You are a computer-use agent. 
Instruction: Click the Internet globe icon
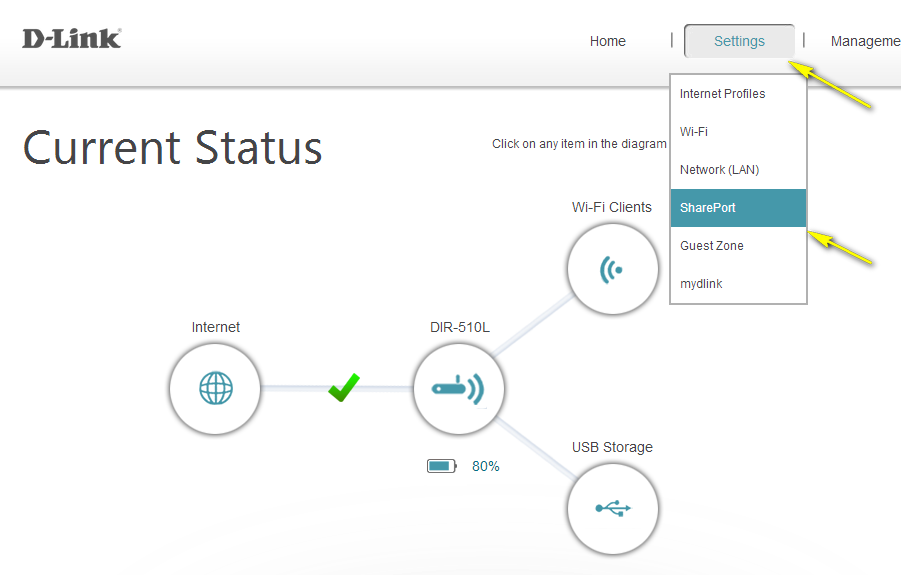click(x=215, y=388)
